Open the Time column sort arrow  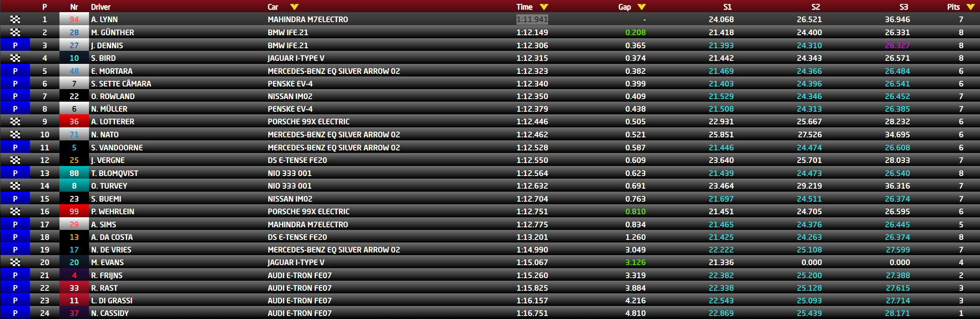(544, 7)
